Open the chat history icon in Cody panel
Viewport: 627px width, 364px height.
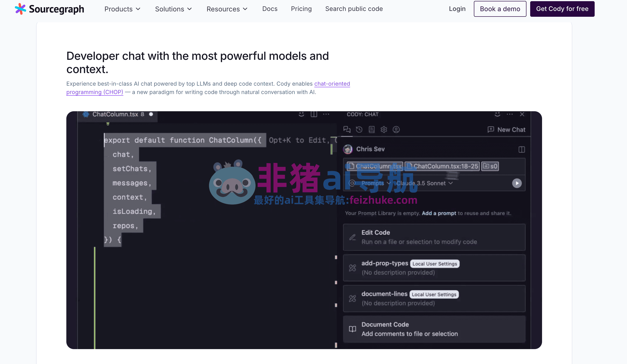[359, 130]
